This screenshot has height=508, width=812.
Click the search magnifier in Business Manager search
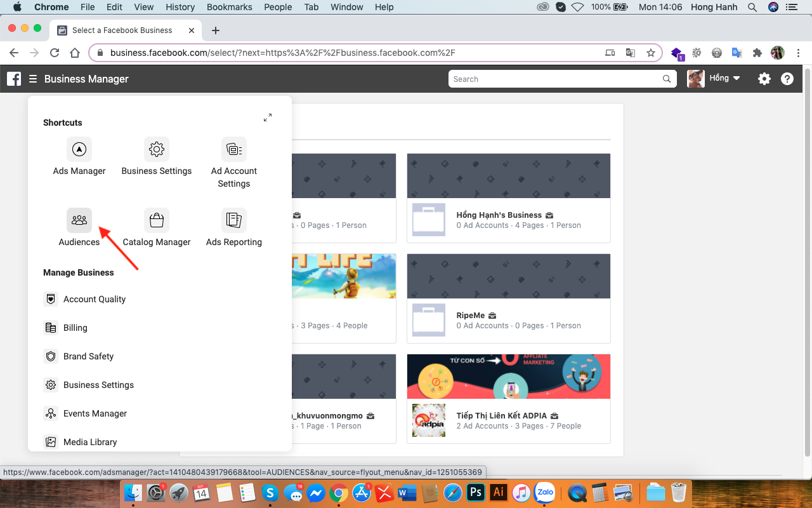667,79
